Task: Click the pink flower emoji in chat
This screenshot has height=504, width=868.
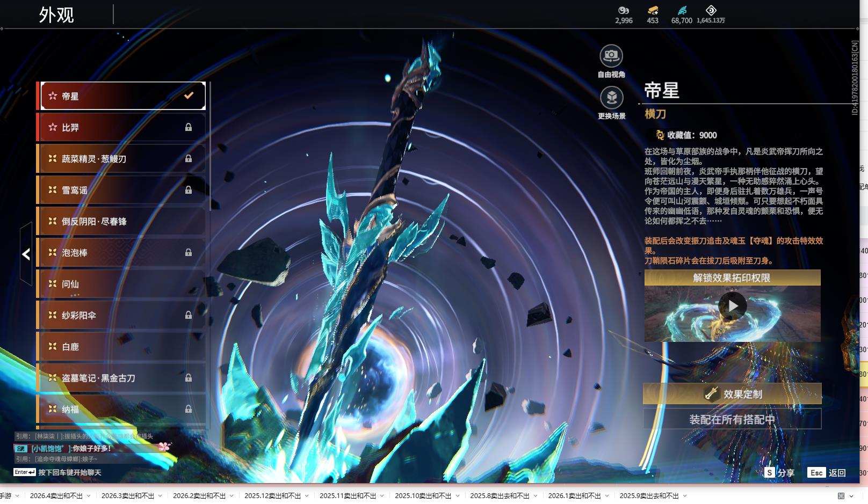Action: tap(164, 447)
